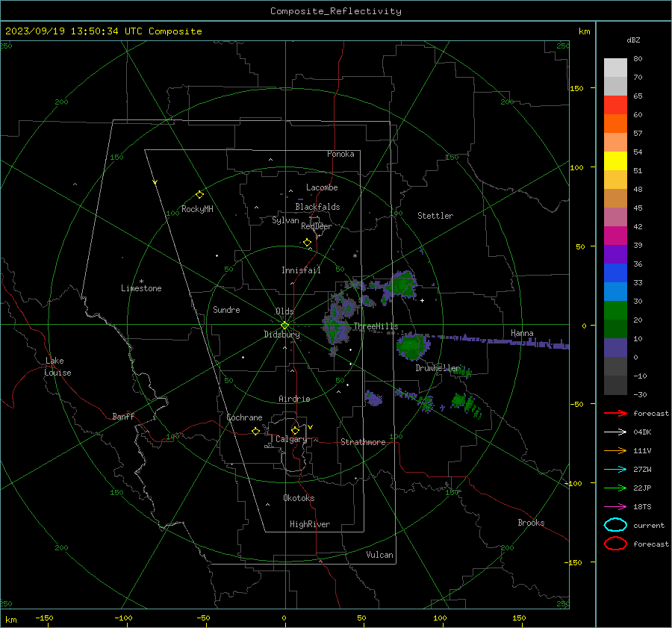Click the Cochrane city label

244,417
